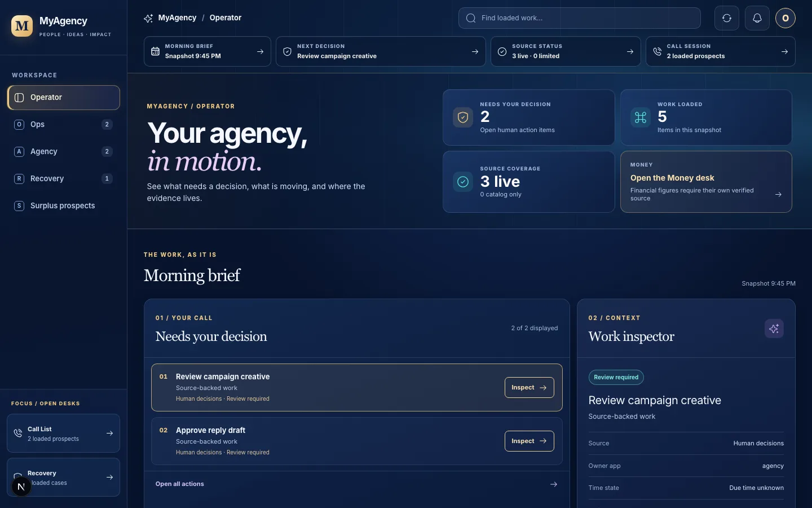Click the arrow on Source Status card

[x=630, y=51]
